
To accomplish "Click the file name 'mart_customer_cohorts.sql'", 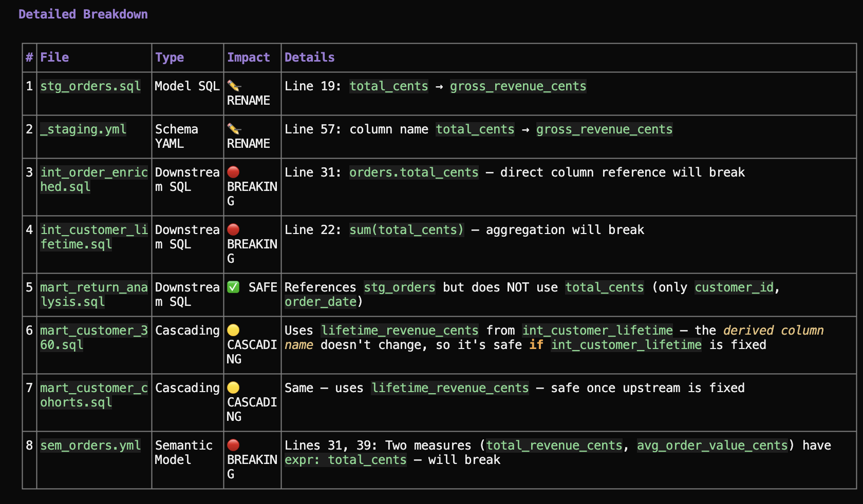I will (x=94, y=395).
